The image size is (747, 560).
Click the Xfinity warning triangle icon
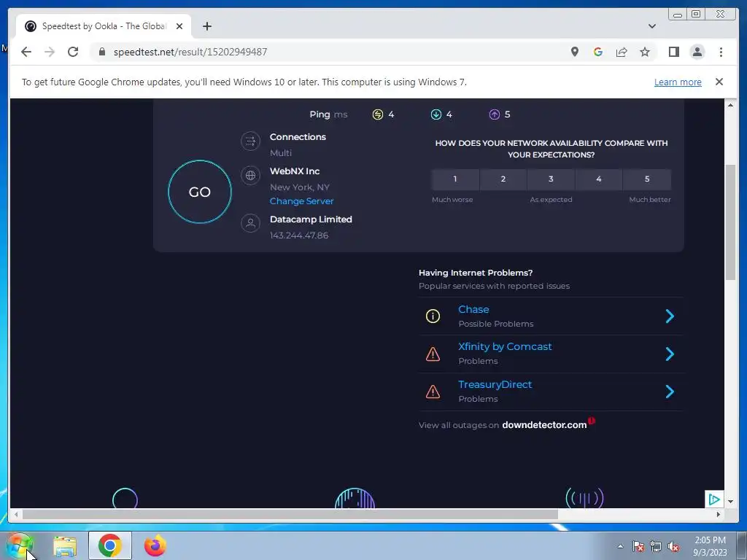click(433, 354)
